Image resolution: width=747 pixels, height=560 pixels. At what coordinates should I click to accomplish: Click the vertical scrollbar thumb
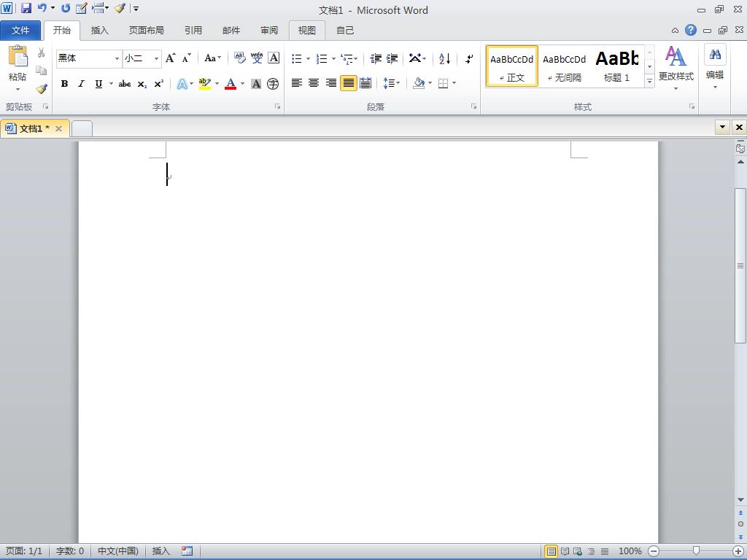point(740,265)
